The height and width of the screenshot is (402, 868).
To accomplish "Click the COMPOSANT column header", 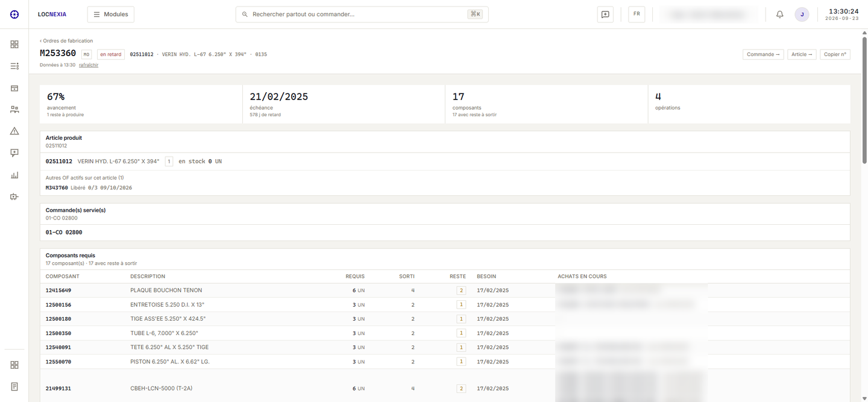I will (x=63, y=277).
